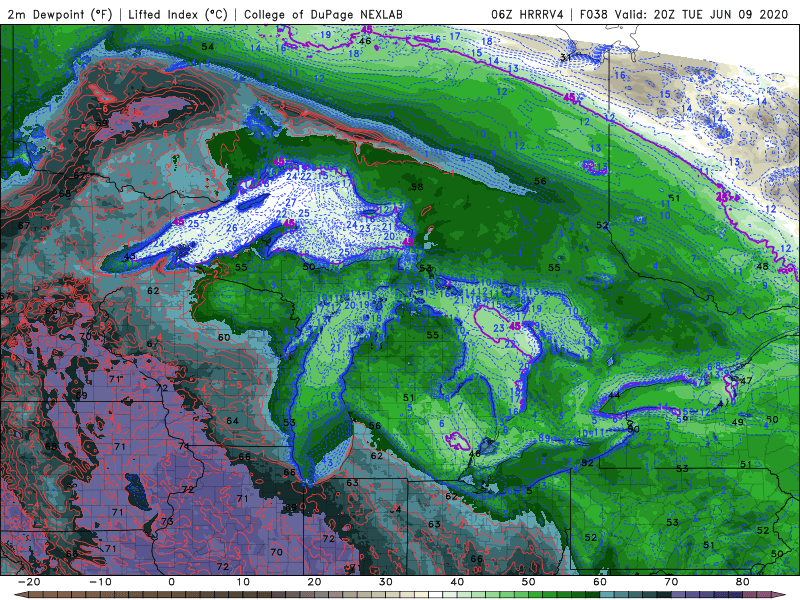Click the '80' color scale label

[x=743, y=582]
